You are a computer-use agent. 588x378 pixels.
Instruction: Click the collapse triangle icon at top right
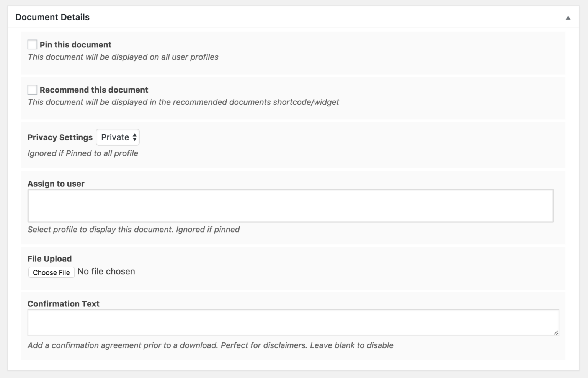(x=568, y=17)
